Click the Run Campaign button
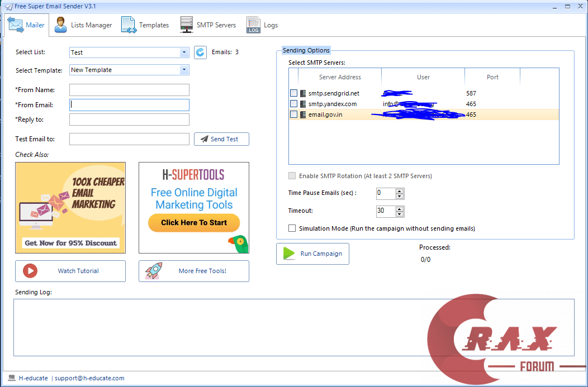588x387 pixels. (x=313, y=254)
